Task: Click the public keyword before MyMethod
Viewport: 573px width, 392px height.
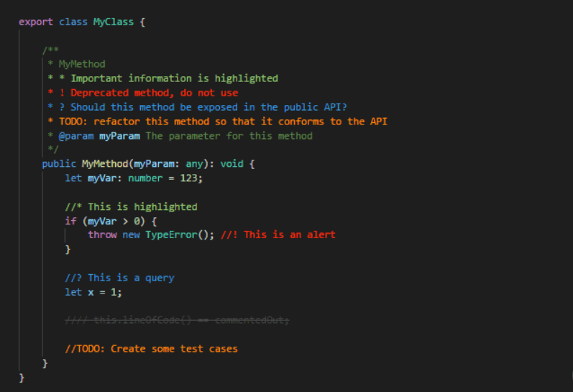Action: 59,163
